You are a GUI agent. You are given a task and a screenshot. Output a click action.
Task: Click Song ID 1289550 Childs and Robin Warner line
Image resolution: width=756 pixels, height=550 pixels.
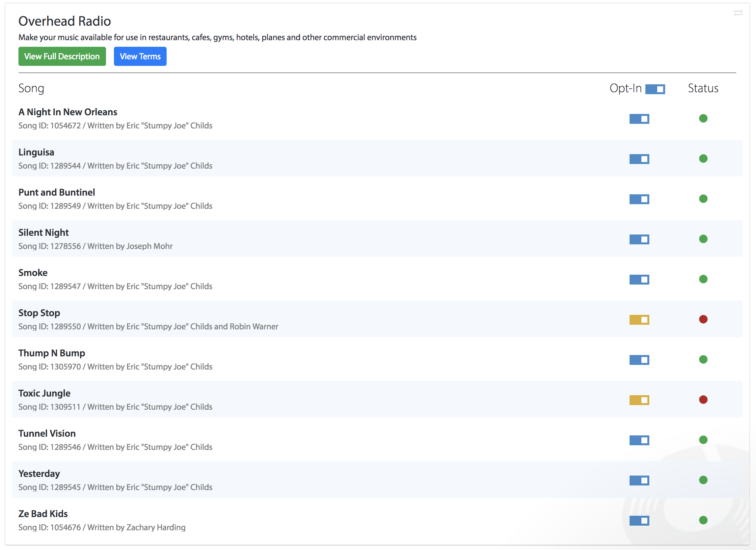click(148, 326)
